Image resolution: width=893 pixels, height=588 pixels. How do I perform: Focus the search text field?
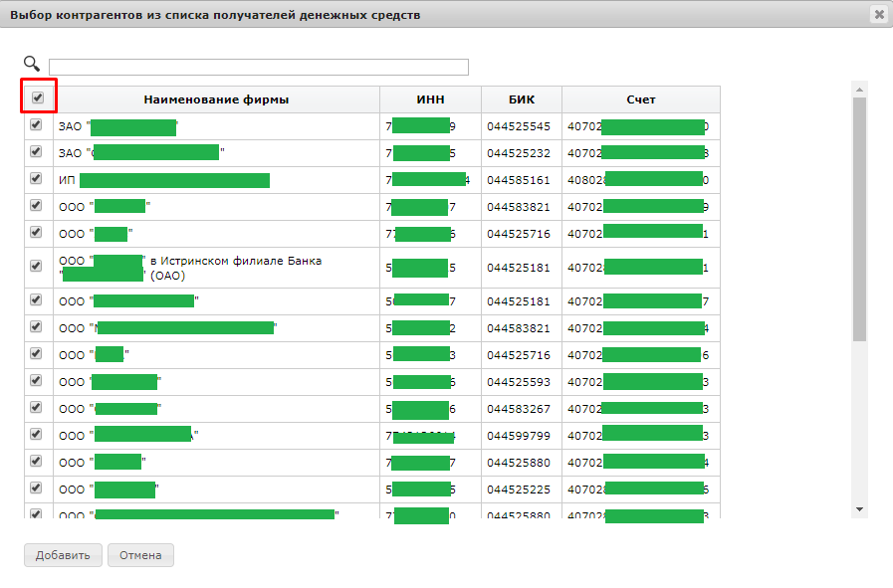click(258, 68)
